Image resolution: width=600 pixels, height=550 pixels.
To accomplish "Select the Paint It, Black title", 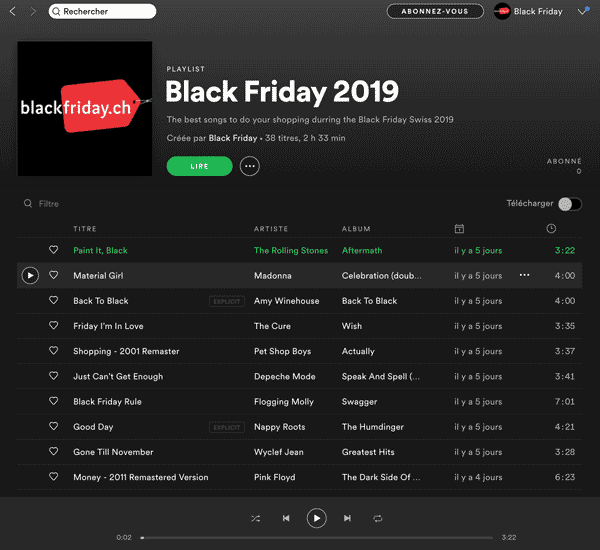I will click(100, 251).
